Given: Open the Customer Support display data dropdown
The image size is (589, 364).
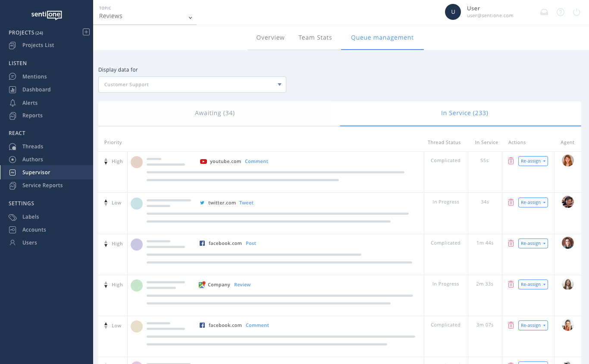Looking at the screenshot, I should click(192, 85).
